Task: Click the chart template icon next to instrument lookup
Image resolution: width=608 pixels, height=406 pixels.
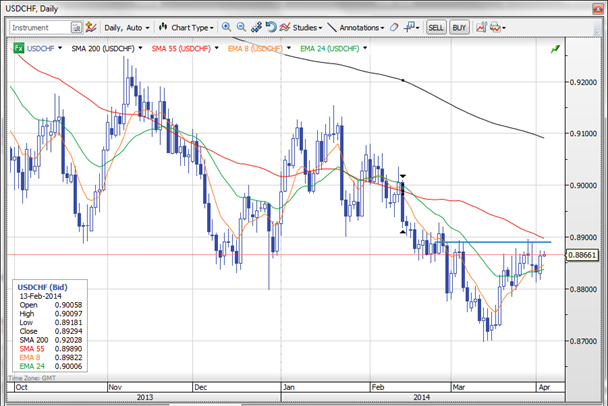Action: tap(91, 27)
